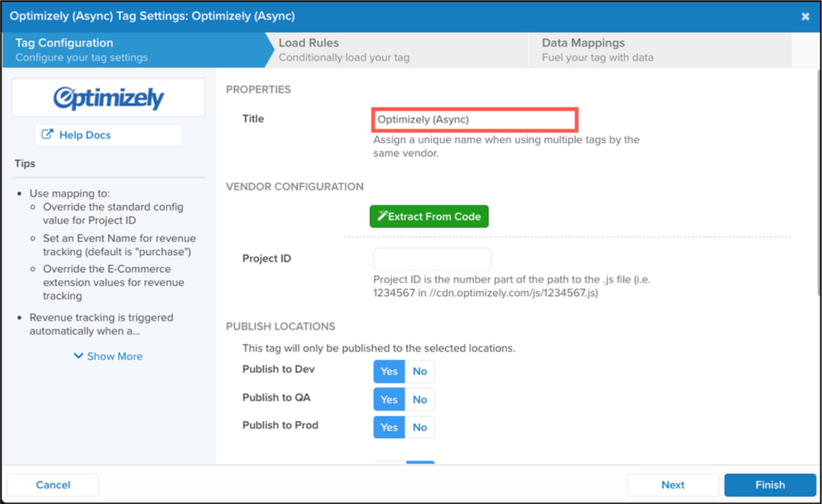
Task: Open the Help Docs external link icon
Action: coord(48,135)
